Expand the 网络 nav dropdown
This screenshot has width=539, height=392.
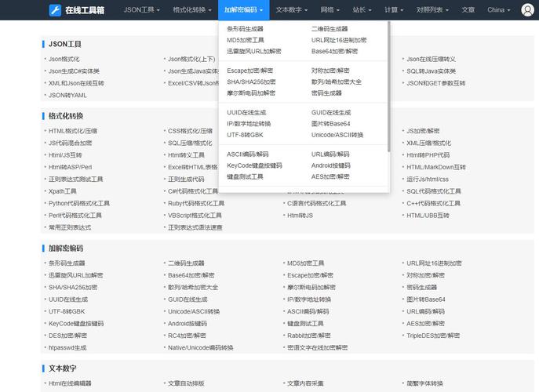pos(330,10)
